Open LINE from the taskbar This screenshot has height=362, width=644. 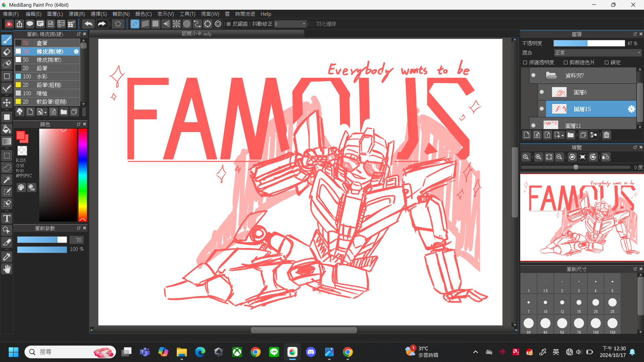click(x=274, y=352)
